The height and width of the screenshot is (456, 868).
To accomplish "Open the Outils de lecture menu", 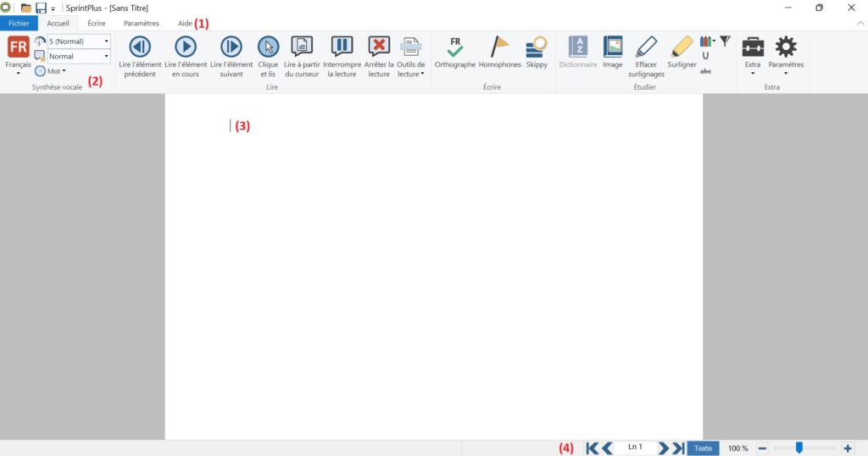I will coord(411,57).
